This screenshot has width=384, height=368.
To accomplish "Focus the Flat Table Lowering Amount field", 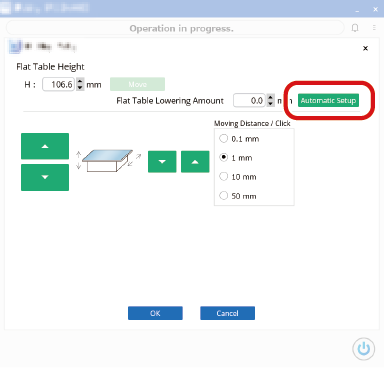I will (250, 100).
